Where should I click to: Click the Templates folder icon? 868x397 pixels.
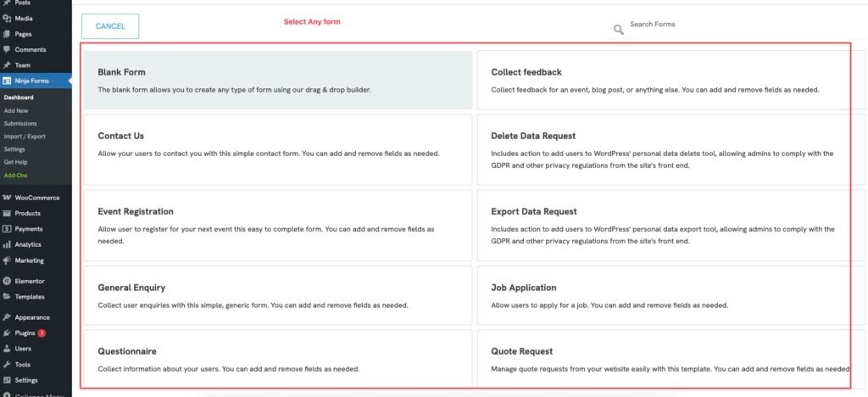click(x=7, y=296)
